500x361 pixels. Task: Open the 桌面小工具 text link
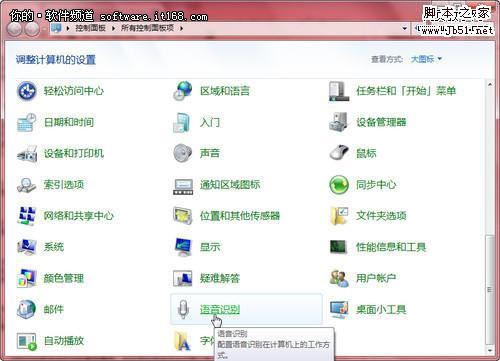point(381,310)
